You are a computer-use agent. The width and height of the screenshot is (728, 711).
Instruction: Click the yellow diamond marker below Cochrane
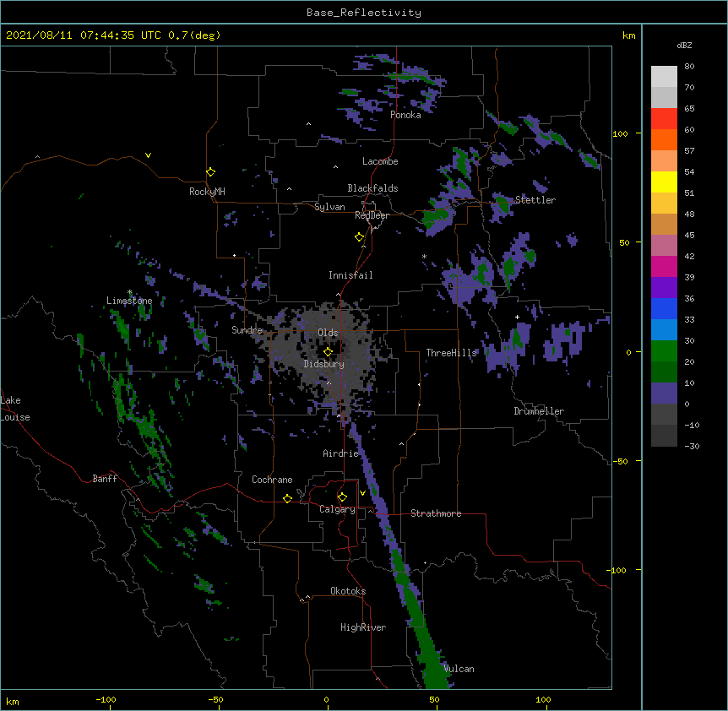point(287,498)
